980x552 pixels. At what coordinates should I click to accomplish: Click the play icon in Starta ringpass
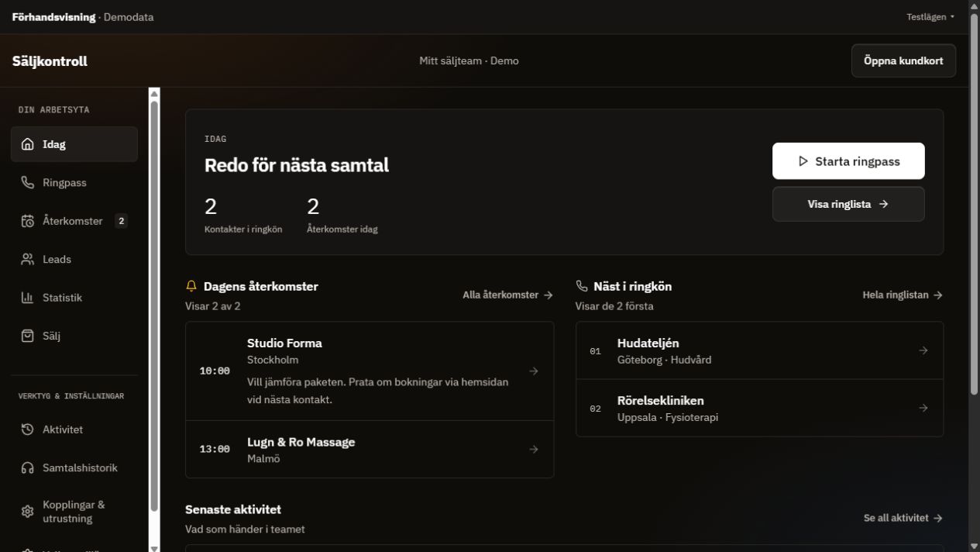803,161
